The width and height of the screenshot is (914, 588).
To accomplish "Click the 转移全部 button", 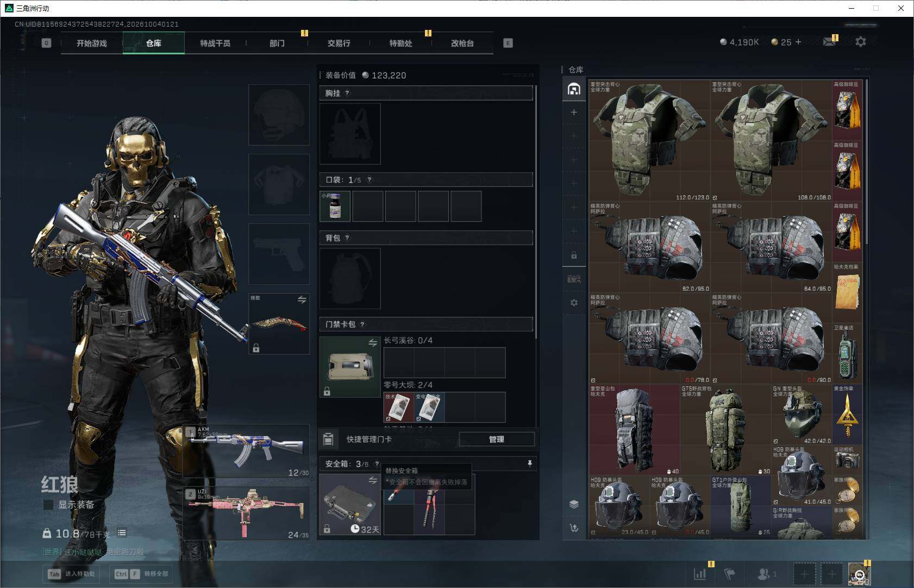I will click(141, 574).
